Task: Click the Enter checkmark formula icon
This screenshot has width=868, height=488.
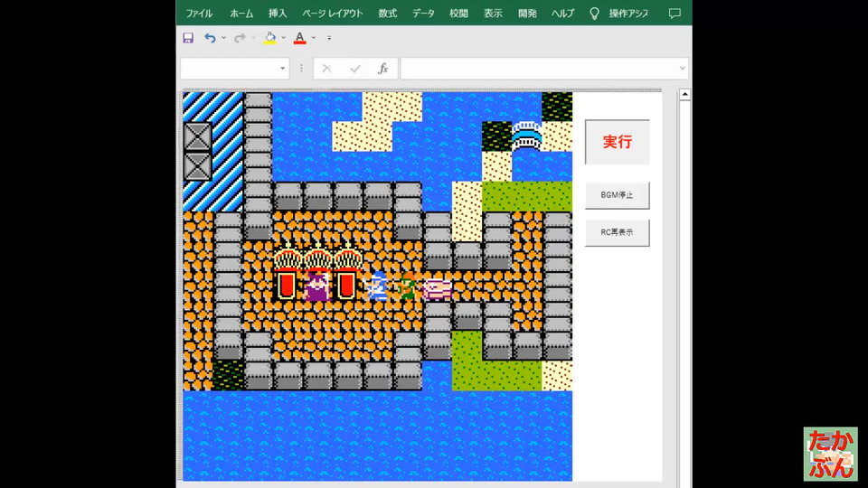Action: click(355, 69)
